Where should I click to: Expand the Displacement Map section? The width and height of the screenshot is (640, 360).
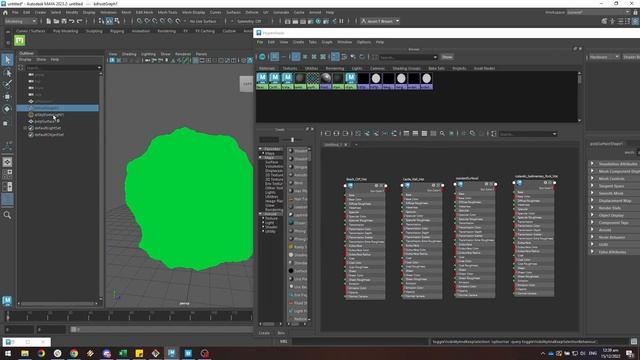pyautogui.click(x=592, y=200)
